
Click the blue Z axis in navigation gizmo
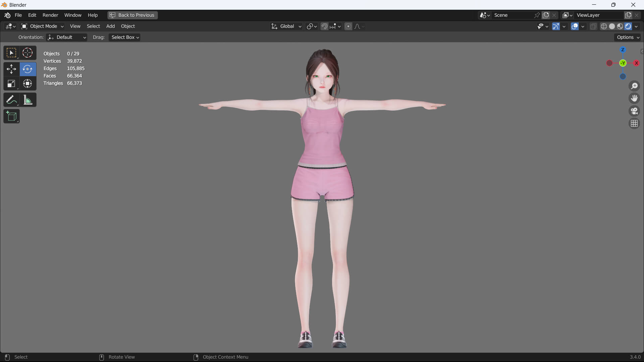point(623,50)
